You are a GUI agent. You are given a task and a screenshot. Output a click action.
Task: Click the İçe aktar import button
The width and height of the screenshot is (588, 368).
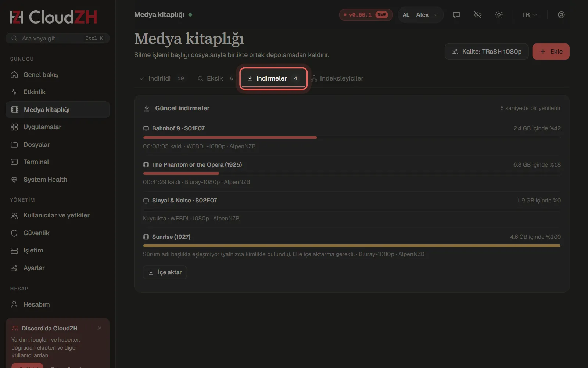coord(165,272)
